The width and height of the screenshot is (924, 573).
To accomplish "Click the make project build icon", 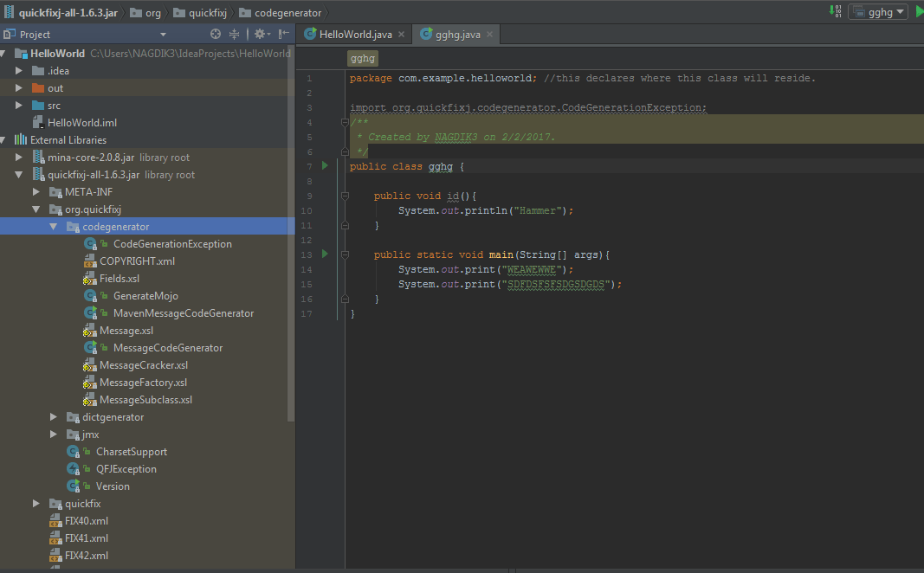I will point(835,11).
